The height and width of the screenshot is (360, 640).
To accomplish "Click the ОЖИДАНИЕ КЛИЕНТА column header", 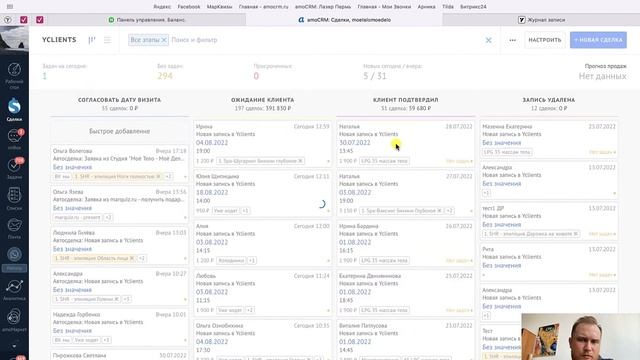I will (x=262, y=100).
